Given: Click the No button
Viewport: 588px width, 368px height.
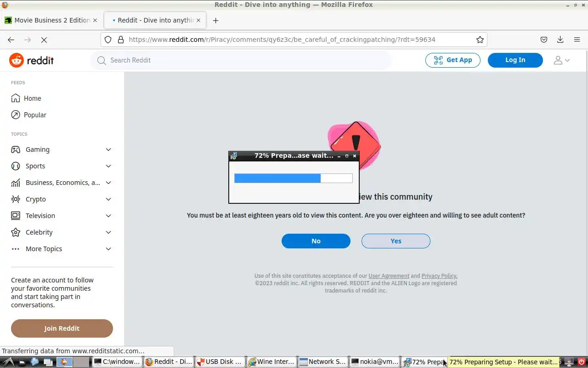Looking at the screenshot, I should [316, 241].
